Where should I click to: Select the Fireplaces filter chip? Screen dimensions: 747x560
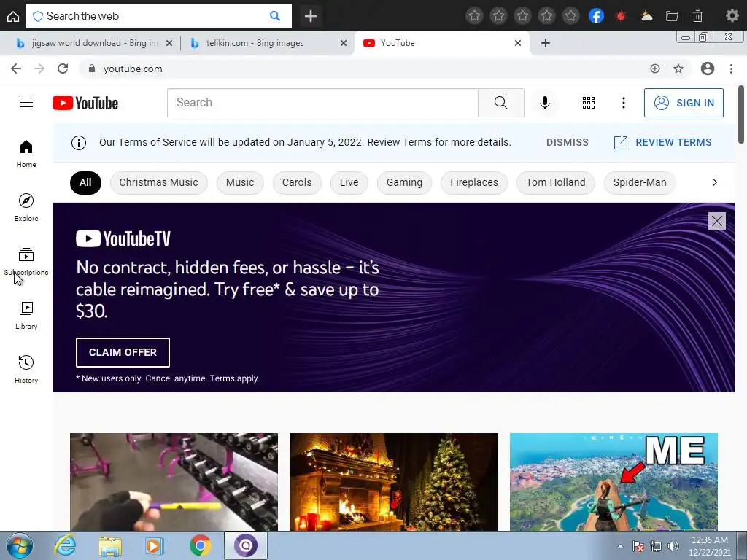(474, 182)
